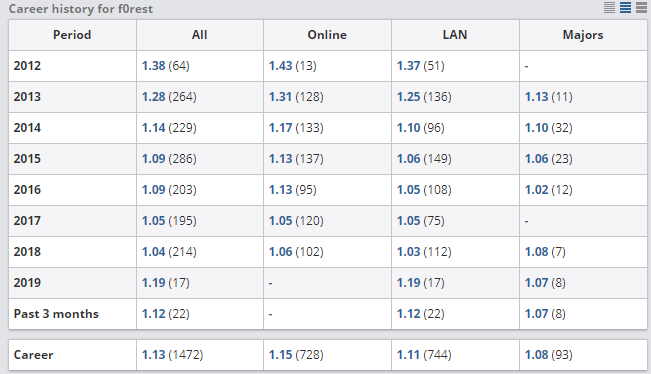This screenshot has height=374, width=651.
Task: Open Career Majors rating 1.08
Action: coord(536,355)
